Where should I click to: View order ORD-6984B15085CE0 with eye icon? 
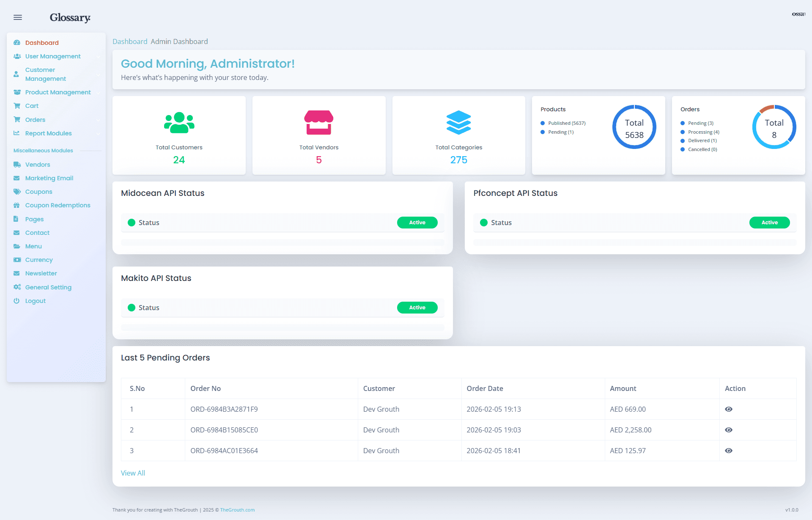729,430
